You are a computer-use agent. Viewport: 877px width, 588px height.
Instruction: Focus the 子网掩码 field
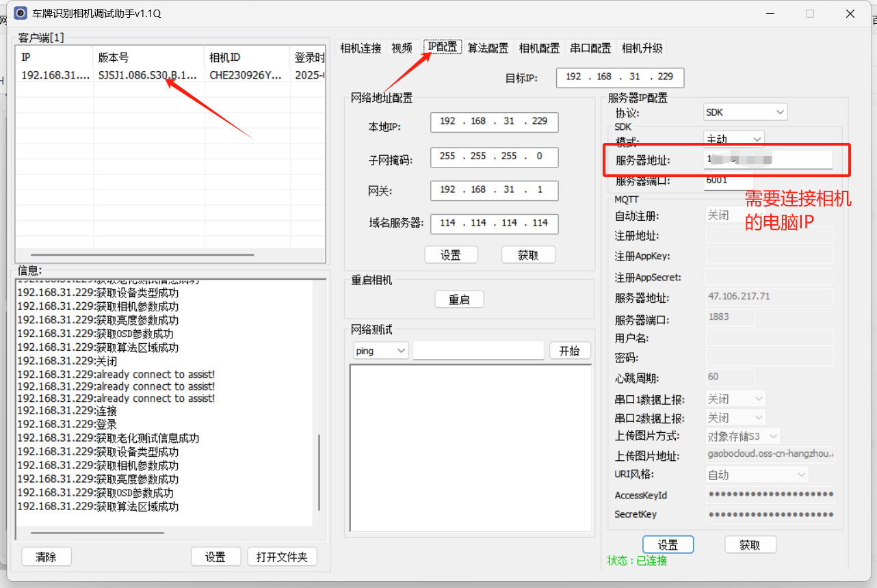pyautogui.click(x=494, y=157)
